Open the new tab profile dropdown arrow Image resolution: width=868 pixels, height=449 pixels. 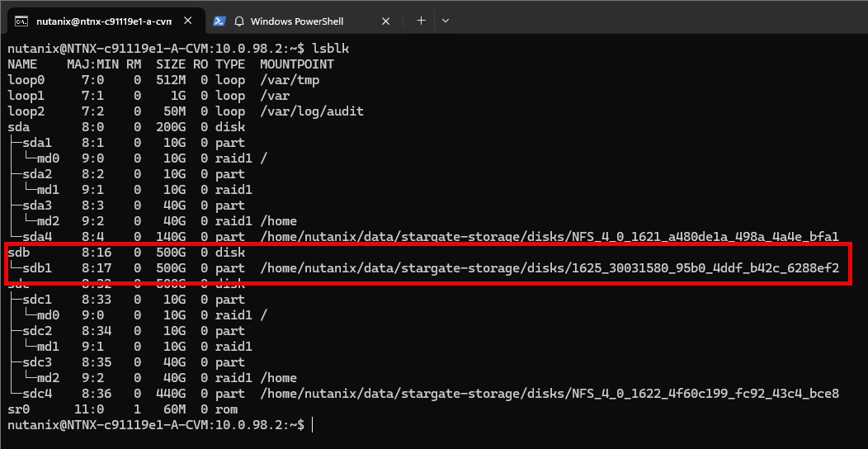pyautogui.click(x=445, y=21)
